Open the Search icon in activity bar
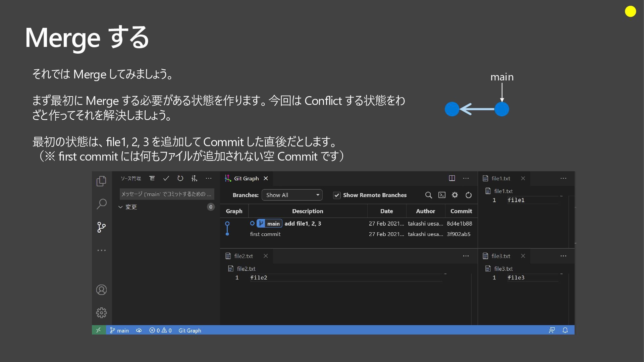Image resolution: width=644 pixels, height=362 pixels. tap(101, 204)
